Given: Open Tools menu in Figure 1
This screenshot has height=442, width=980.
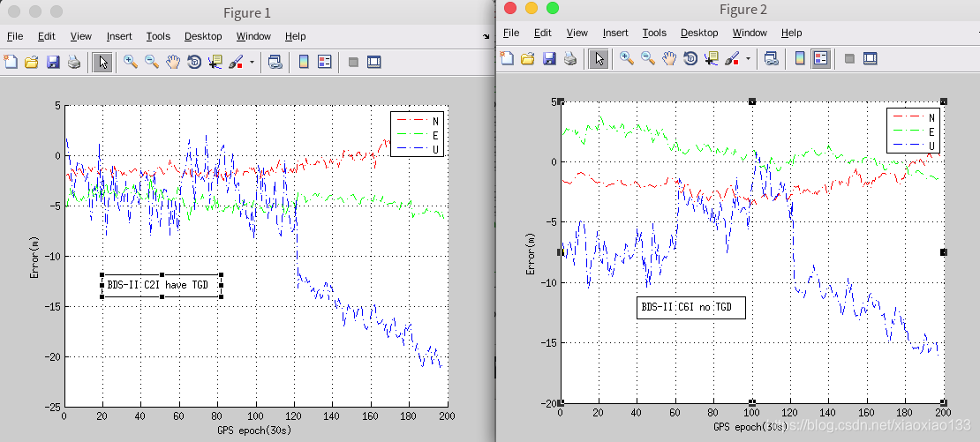Looking at the screenshot, I should tap(158, 36).
